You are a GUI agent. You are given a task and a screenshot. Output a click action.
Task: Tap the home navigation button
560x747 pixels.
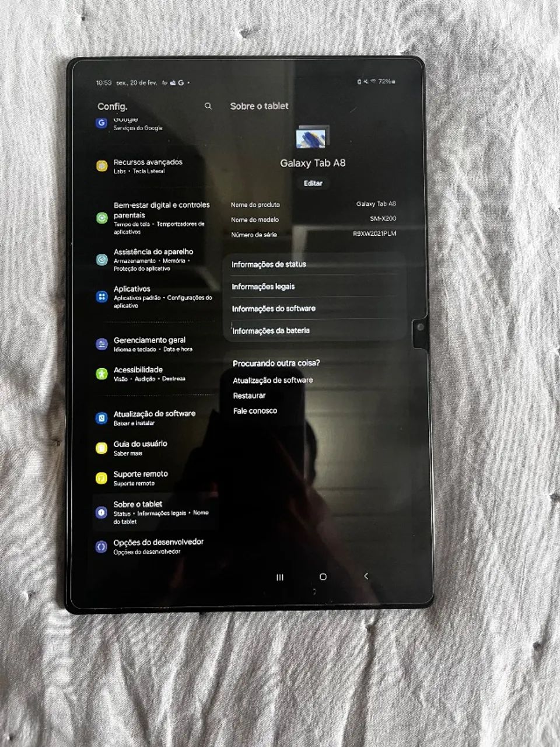(323, 577)
